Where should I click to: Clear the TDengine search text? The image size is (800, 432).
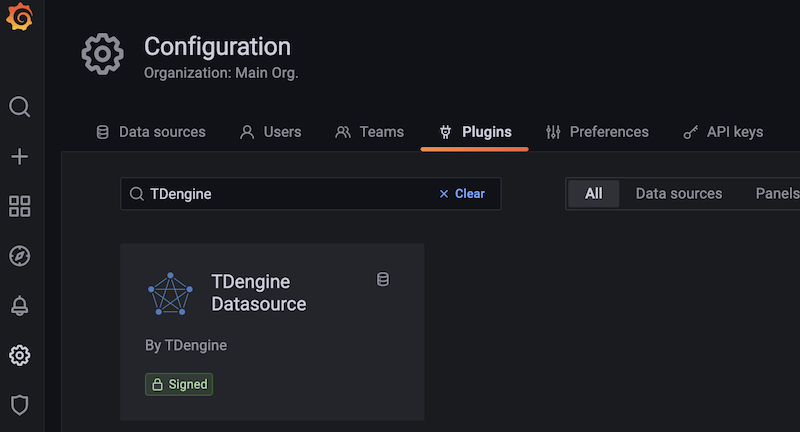pyautogui.click(x=462, y=194)
